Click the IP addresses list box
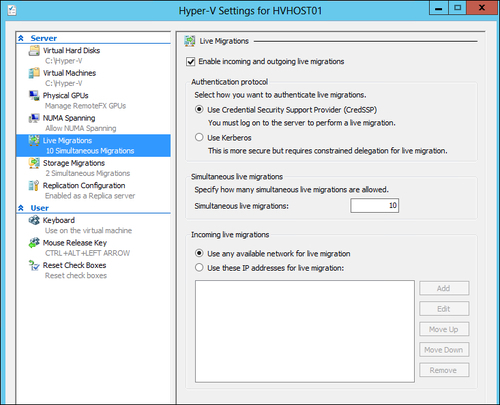This screenshot has width=500, height=405. click(x=305, y=331)
